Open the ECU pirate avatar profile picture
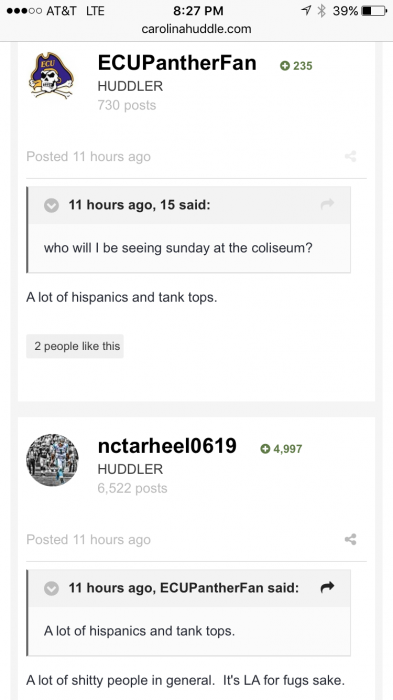The image size is (393, 700). click(x=52, y=75)
